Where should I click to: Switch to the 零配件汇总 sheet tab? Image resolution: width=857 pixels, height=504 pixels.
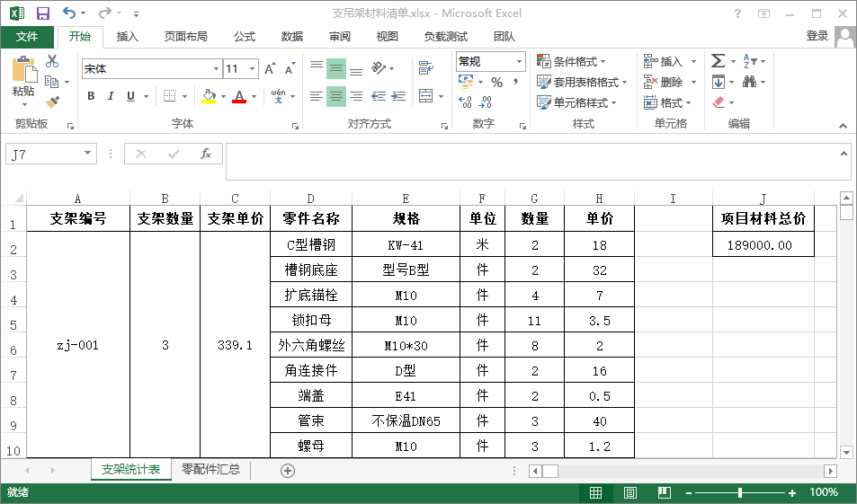click(x=210, y=469)
